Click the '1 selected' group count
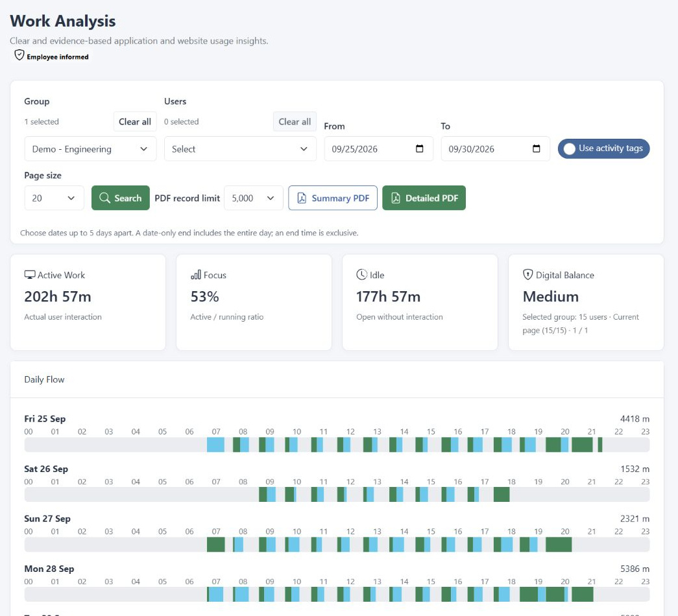The height and width of the screenshot is (616, 678). [x=42, y=122]
